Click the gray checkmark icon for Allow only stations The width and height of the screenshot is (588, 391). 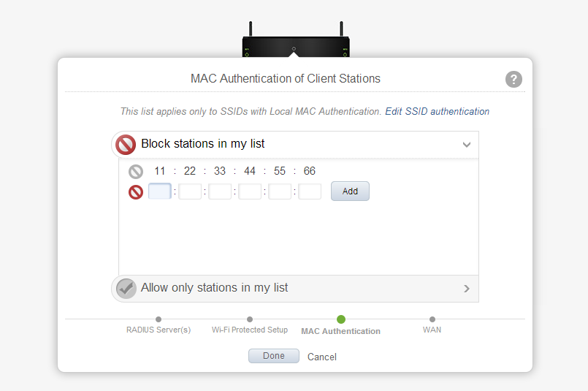[126, 289]
